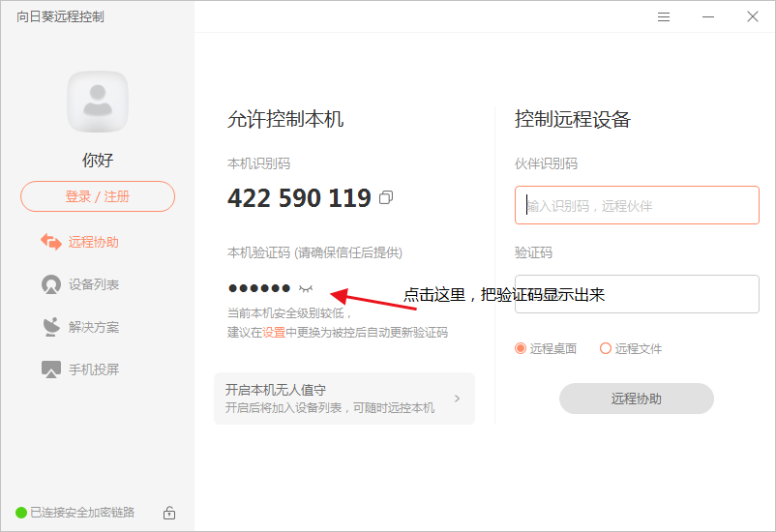Image resolution: width=776 pixels, height=532 pixels.
Task: Click the 你好 greeting text
Action: coord(98,160)
